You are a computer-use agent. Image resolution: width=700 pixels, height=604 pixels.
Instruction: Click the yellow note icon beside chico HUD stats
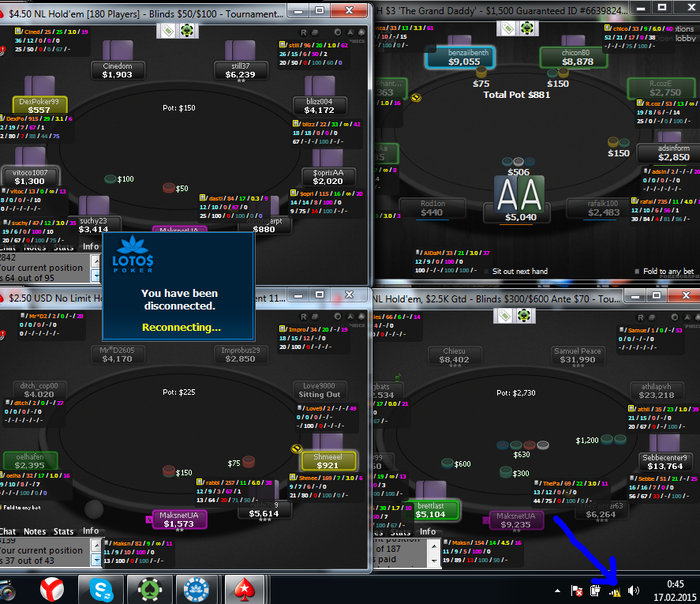(607, 28)
